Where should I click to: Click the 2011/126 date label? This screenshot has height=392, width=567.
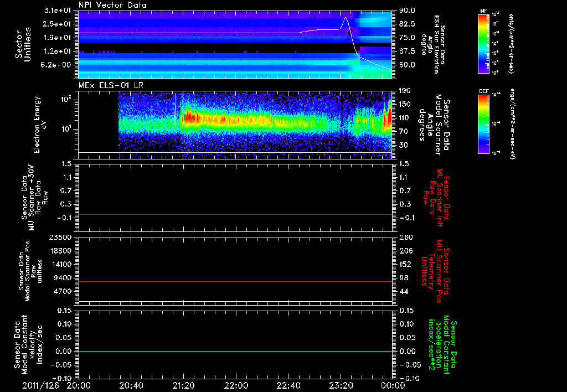[40, 385]
